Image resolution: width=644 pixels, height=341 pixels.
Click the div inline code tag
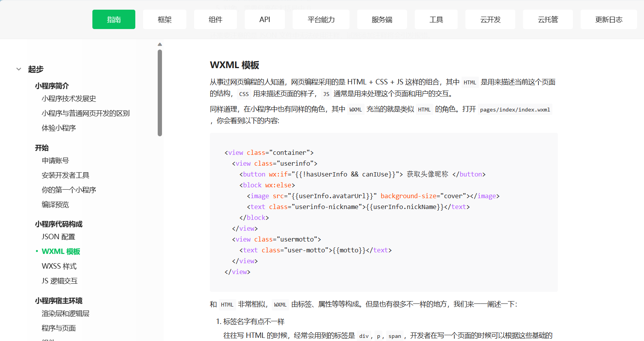tap(364, 336)
